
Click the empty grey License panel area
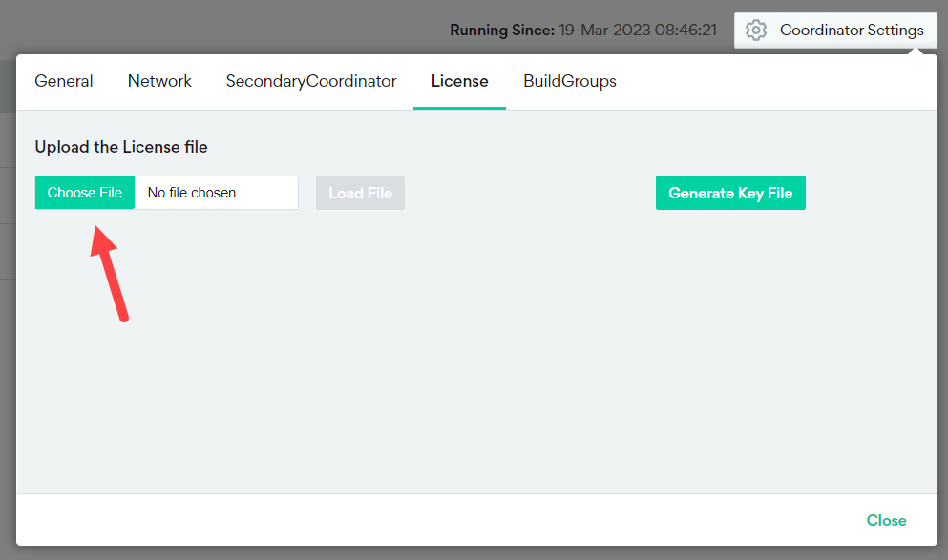(477, 363)
